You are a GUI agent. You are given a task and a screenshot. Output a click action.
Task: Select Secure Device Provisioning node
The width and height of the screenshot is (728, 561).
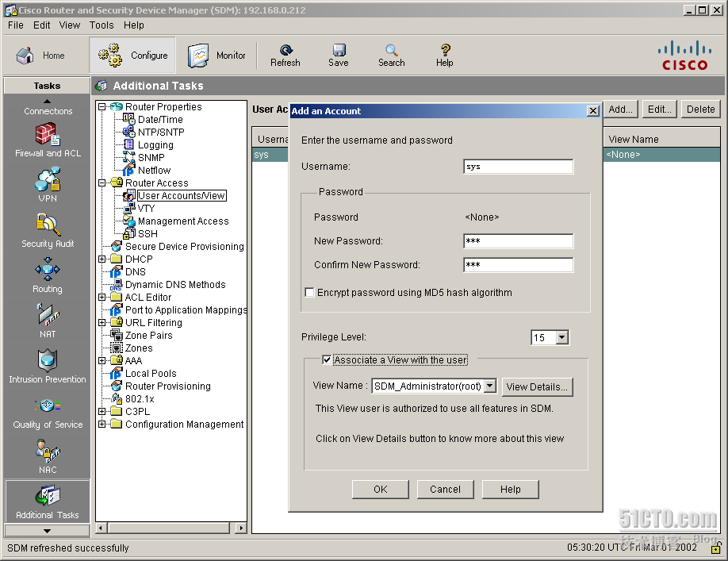click(184, 246)
